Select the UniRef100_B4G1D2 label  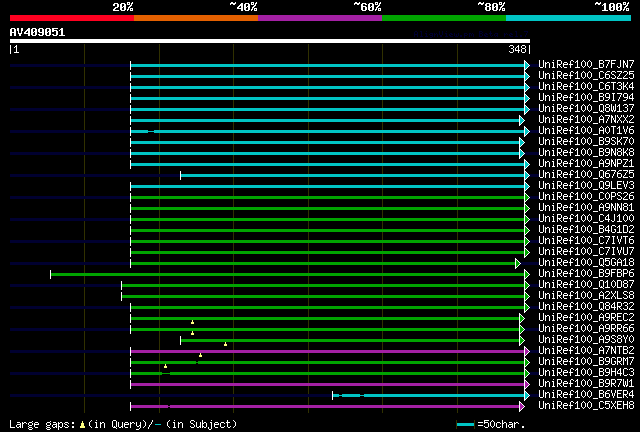click(x=586, y=230)
